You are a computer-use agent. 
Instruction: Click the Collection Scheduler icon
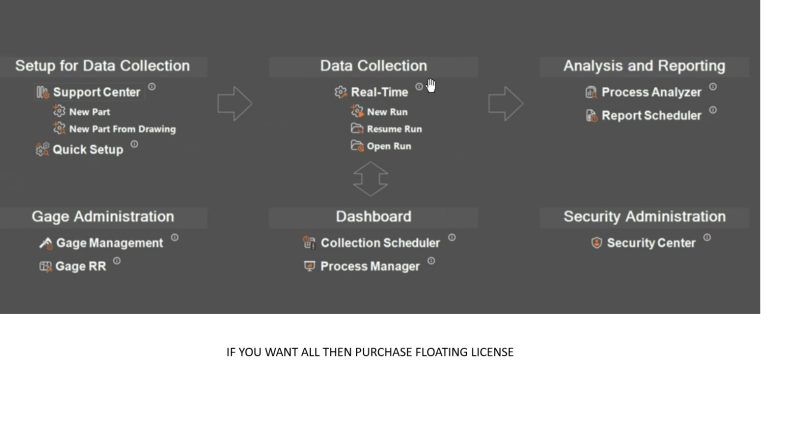(x=309, y=243)
